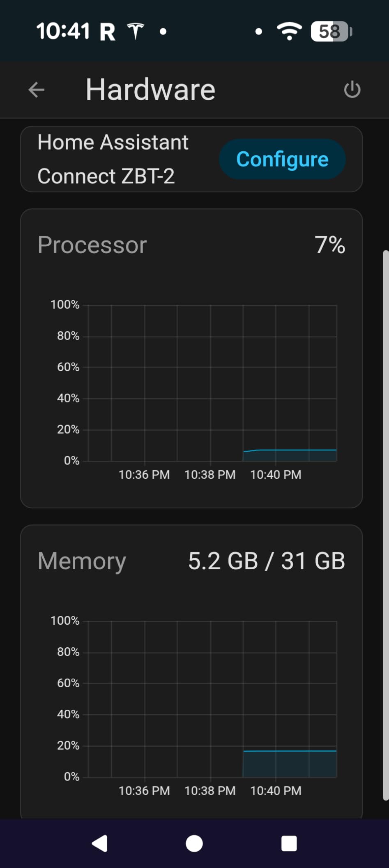Click the Configure button for ZBT-2
389x868 pixels.
click(282, 159)
